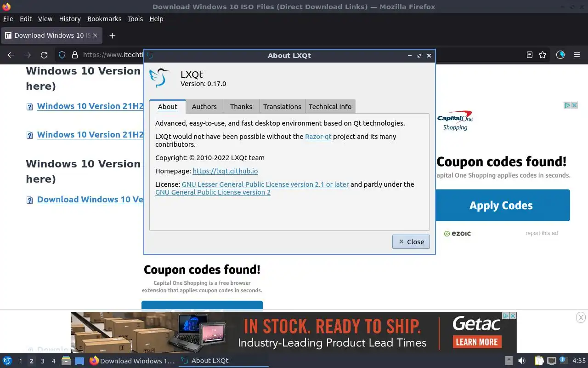The height and width of the screenshot is (368, 588).
Task: Click the Close button in About LXQt
Action: pyautogui.click(x=411, y=241)
